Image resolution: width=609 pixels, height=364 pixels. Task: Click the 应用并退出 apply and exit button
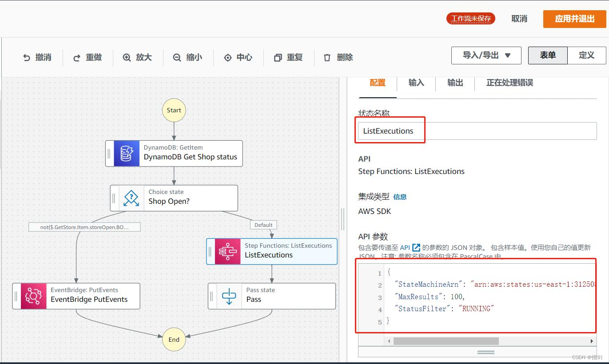tap(575, 19)
